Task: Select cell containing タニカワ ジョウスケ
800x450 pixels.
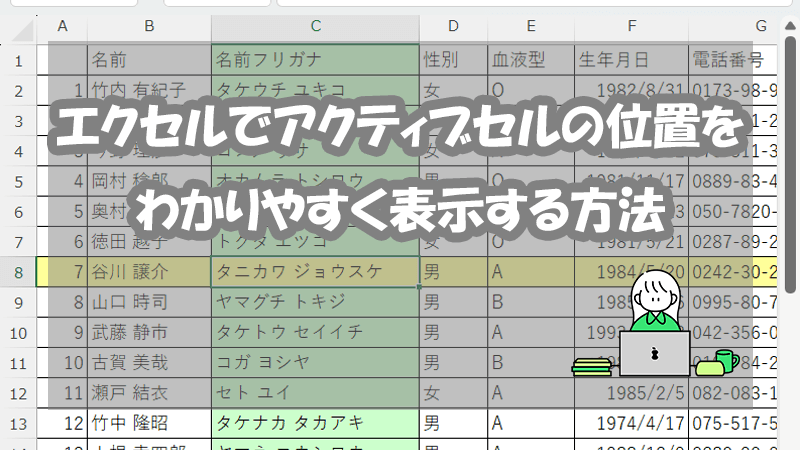Action: tap(315, 271)
